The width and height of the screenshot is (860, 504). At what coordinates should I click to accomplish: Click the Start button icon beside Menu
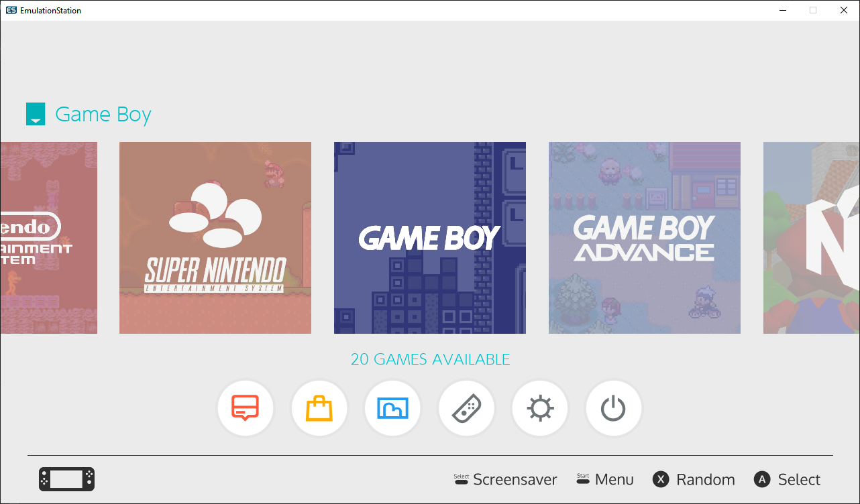pyautogui.click(x=583, y=478)
